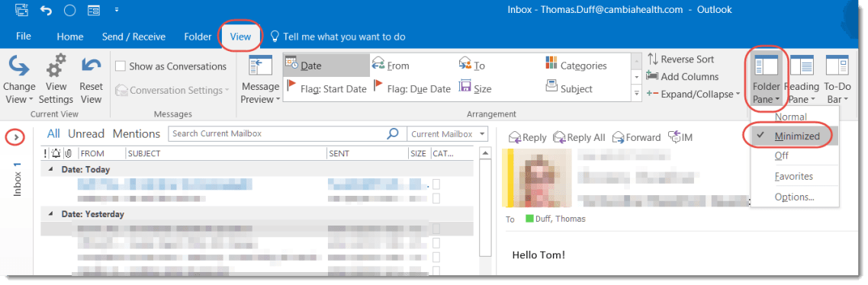Open Customize Quick Access Toolbar arrow

pyautogui.click(x=116, y=9)
